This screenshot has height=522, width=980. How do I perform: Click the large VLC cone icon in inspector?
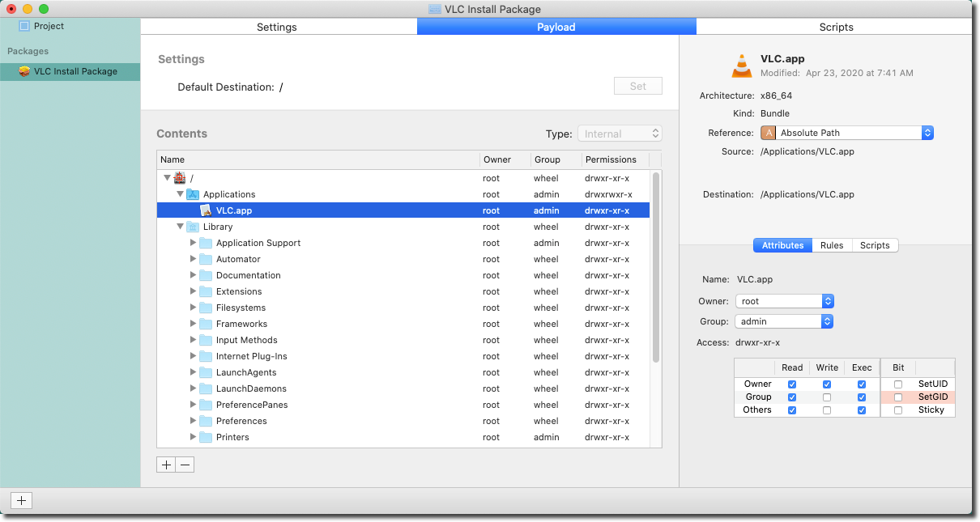click(x=741, y=66)
